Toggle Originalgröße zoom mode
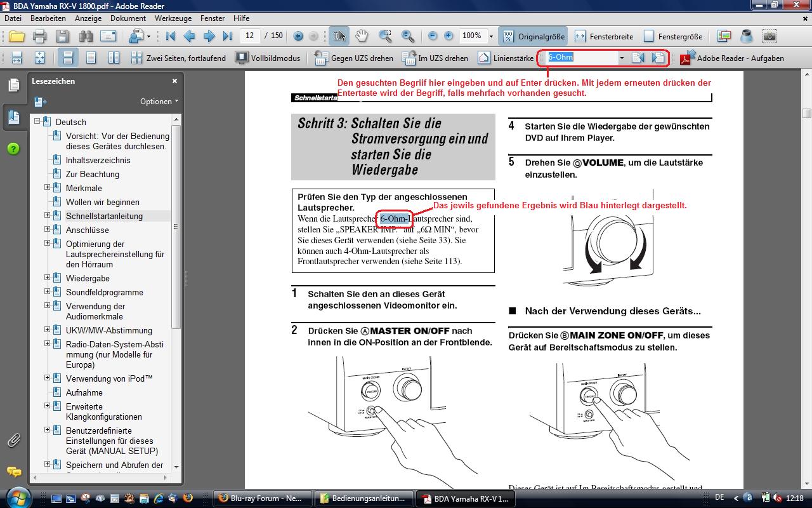 point(534,36)
